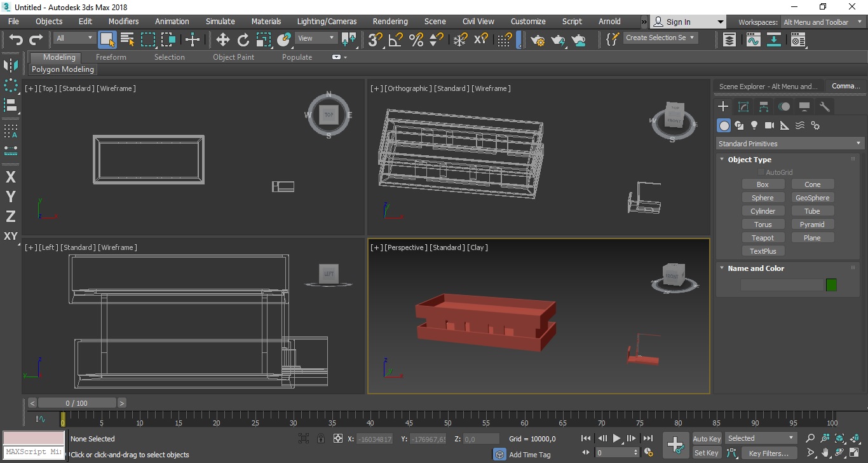Click Select and Place tool
The width and height of the screenshot is (868, 463).
point(284,40)
